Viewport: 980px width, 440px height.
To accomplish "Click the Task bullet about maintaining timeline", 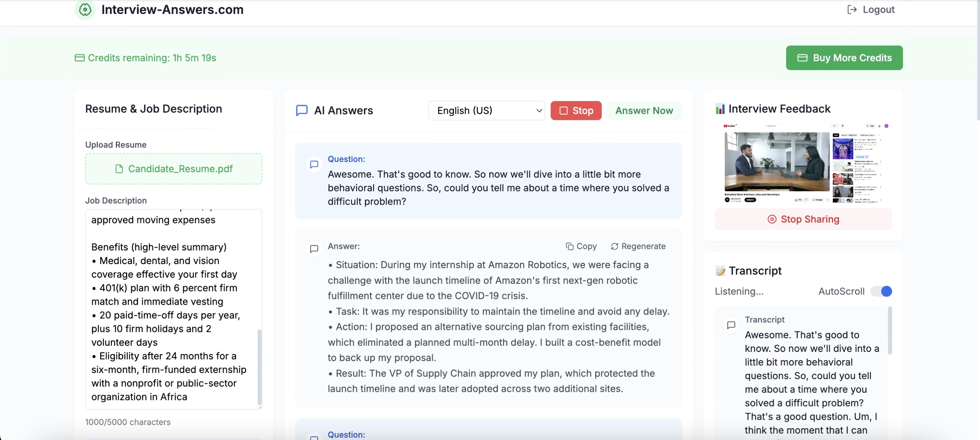I will click(x=498, y=312).
